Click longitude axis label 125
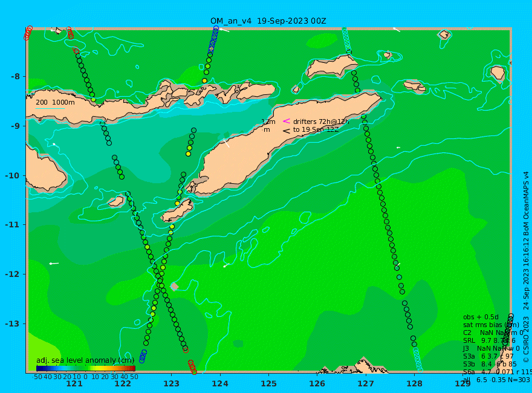This screenshot has width=532, height=393. pos(268,383)
